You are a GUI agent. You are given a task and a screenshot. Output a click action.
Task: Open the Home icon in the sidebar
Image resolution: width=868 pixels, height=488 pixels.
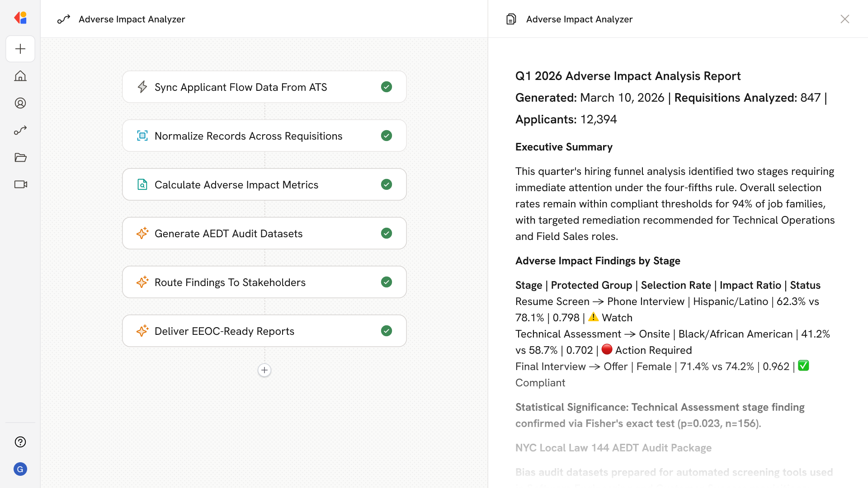pyautogui.click(x=20, y=76)
